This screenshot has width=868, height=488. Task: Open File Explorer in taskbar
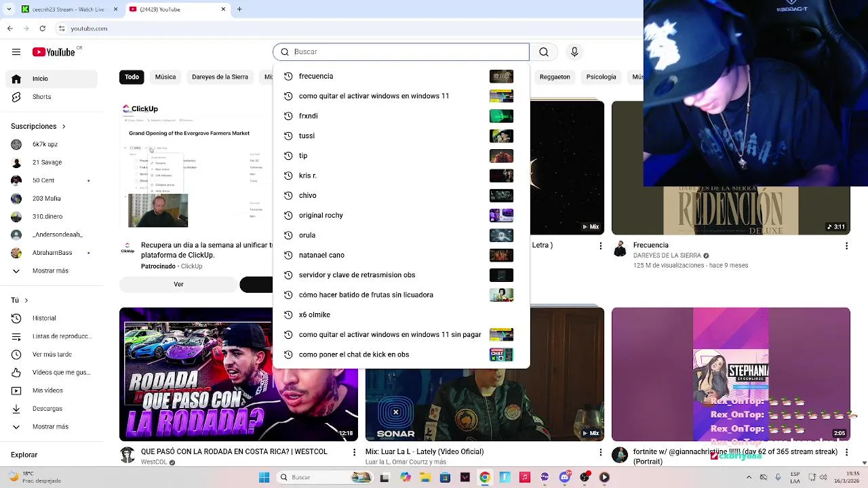pyautogui.click(x=425, y=477)
